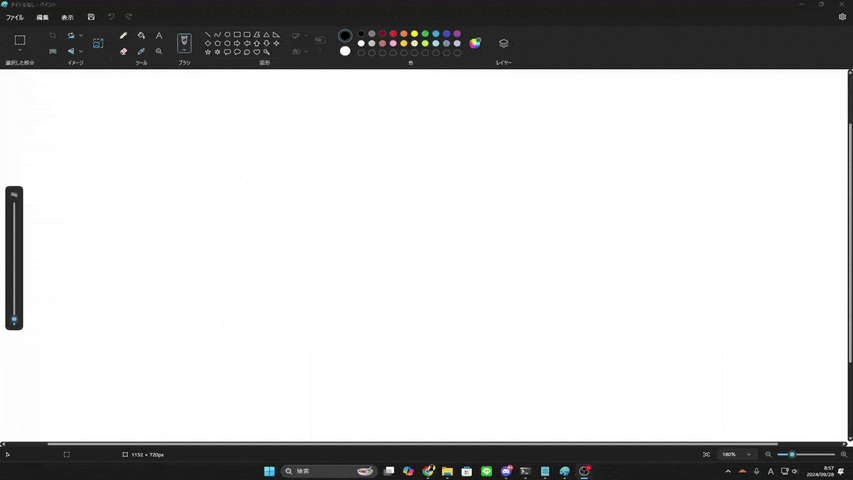Click the taskbar 検索 search box
The width and height of the screenshot is (853, 480).
click(329, 471)
